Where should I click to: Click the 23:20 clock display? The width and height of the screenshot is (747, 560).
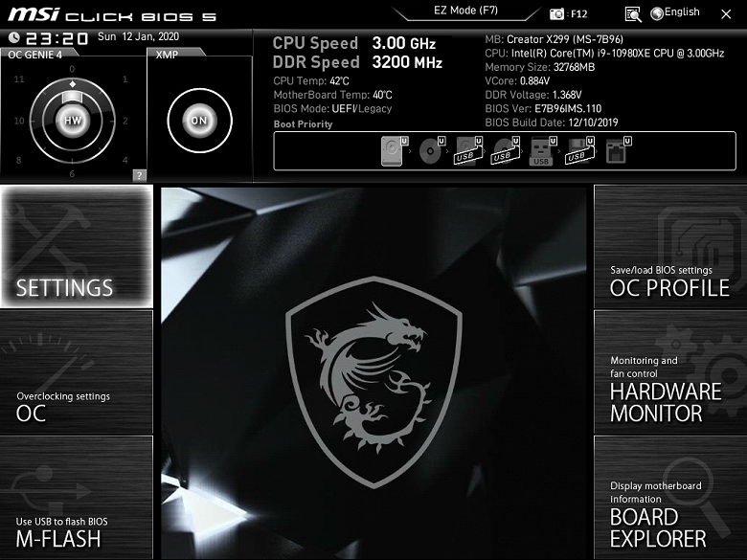pos(57,38)
